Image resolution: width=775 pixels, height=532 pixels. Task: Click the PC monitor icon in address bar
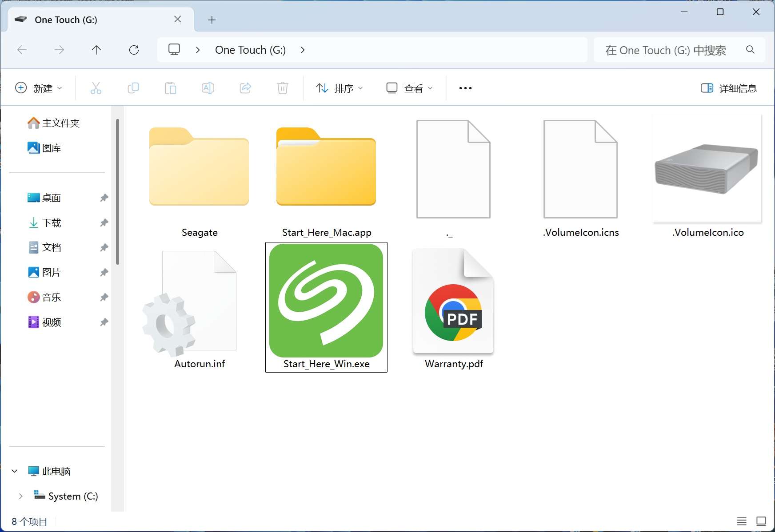coord(174,49)
